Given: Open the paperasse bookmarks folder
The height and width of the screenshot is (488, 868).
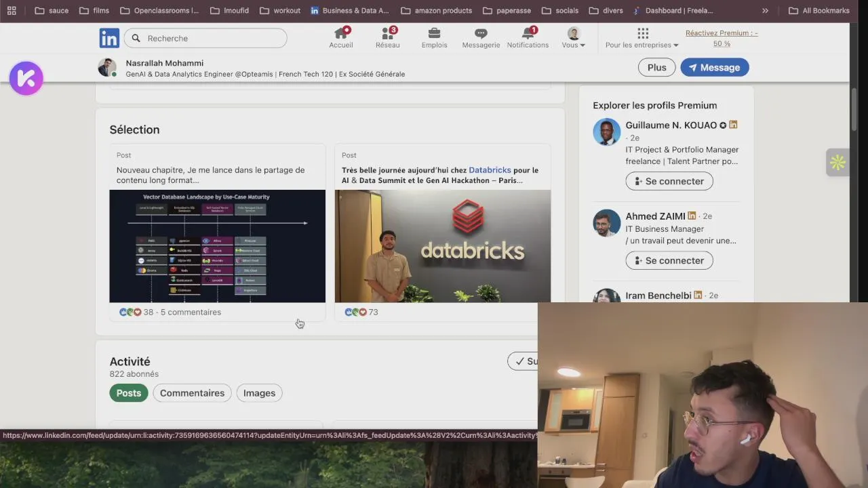Looking at the screenshot, I should point(507,11).
